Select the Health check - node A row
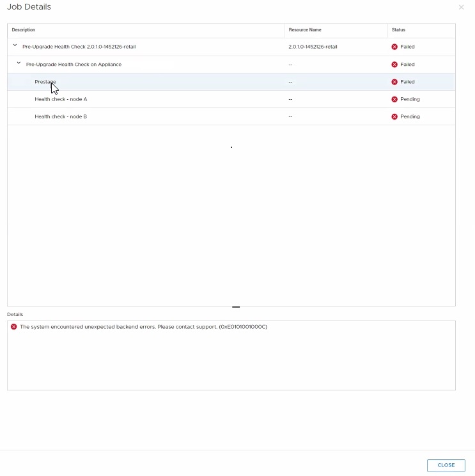 [x=61, y=99]
